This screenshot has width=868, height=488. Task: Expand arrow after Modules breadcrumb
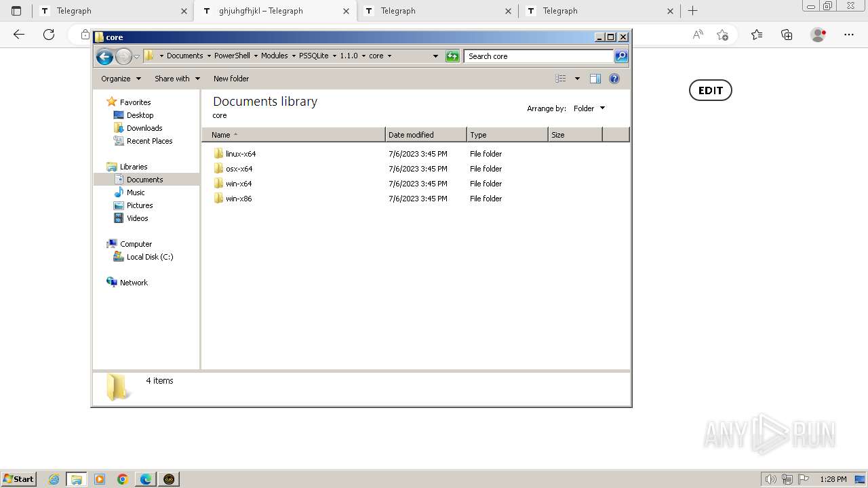[x=294, y=56]
